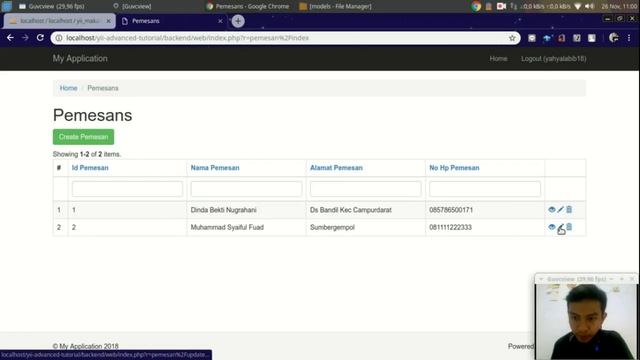Screen dimensions: 640x360
Task: Open network wifi indicator in tray
Action: point(578,6)
